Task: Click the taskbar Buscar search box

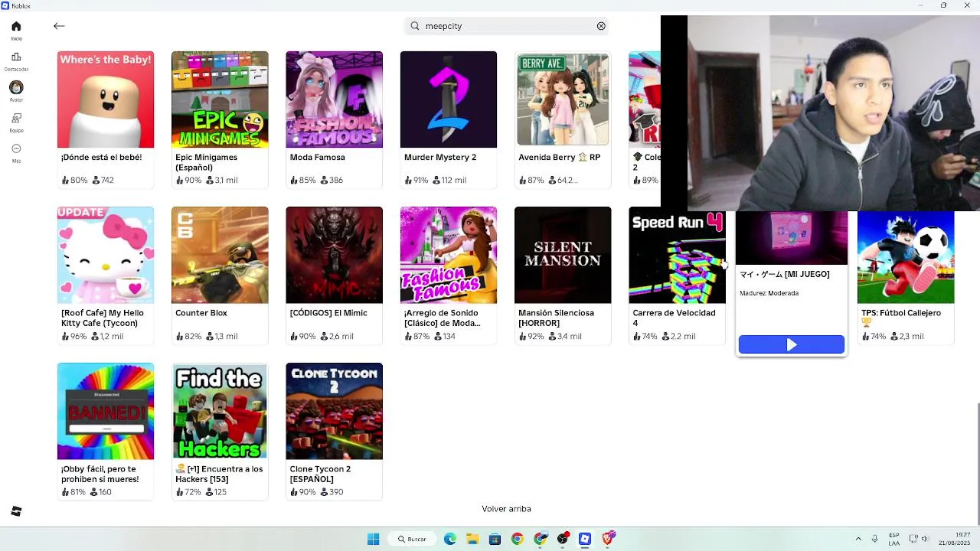Action: pyautogui.click(x=412, y=539)
